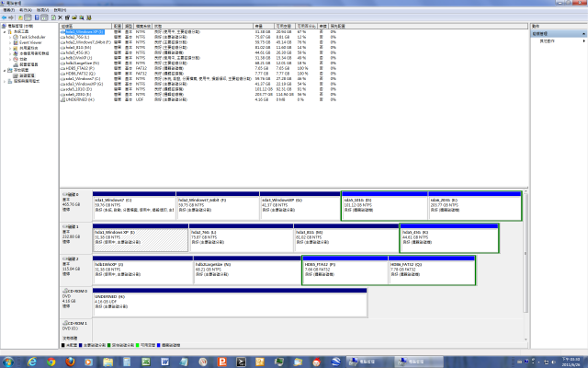Click the Disk 0 label box, 465.76 GB
This screenshot has height=368, width=588.
click(76, 205)
